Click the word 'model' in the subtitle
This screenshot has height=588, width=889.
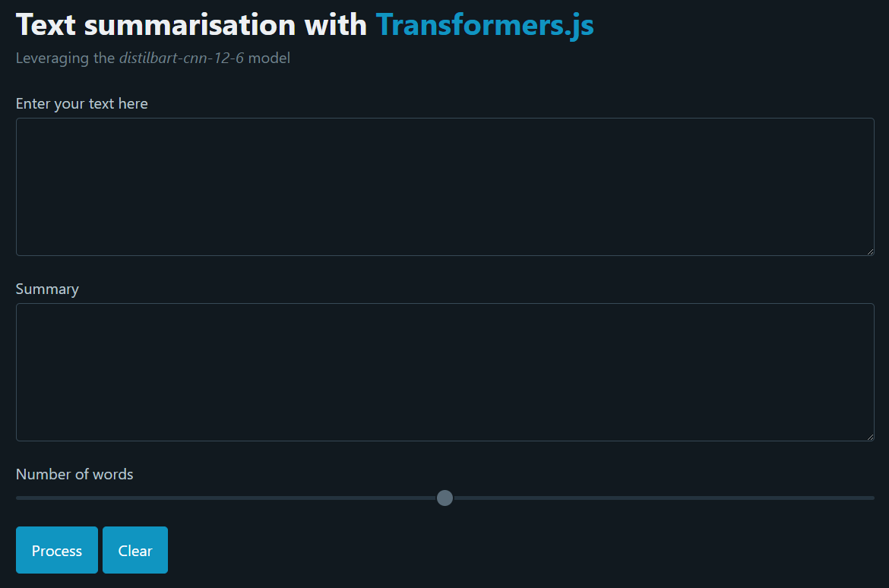[270, 58]
